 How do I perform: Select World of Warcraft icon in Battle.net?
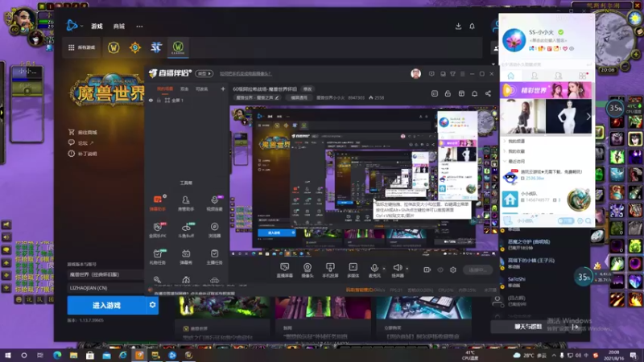coord(114,47)
